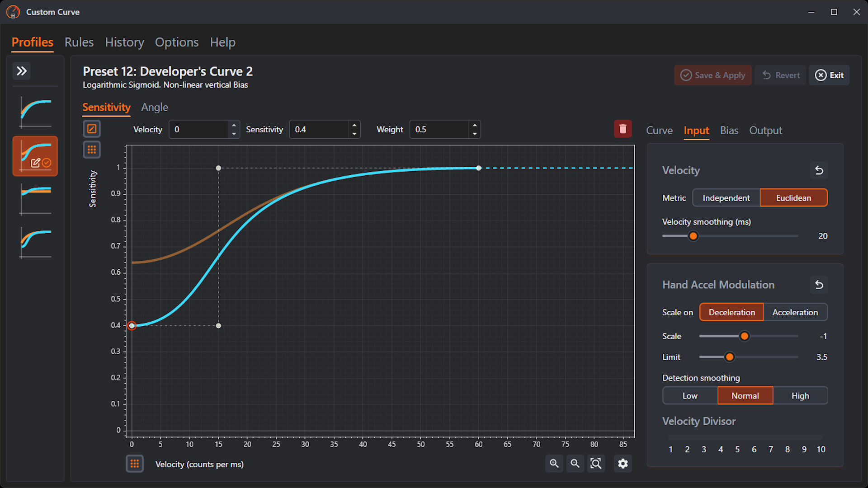The width and height of the screenshot is (868, 488).
Task: Switch Scale on to Acceleration
Action: pos(795,312)
